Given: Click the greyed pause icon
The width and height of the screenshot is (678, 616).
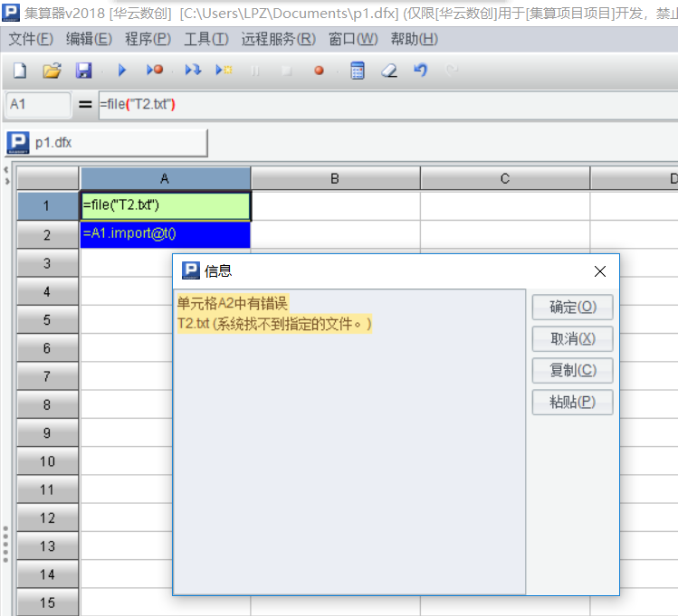Looking at the screenshot, I should click(x=255, y=71).
